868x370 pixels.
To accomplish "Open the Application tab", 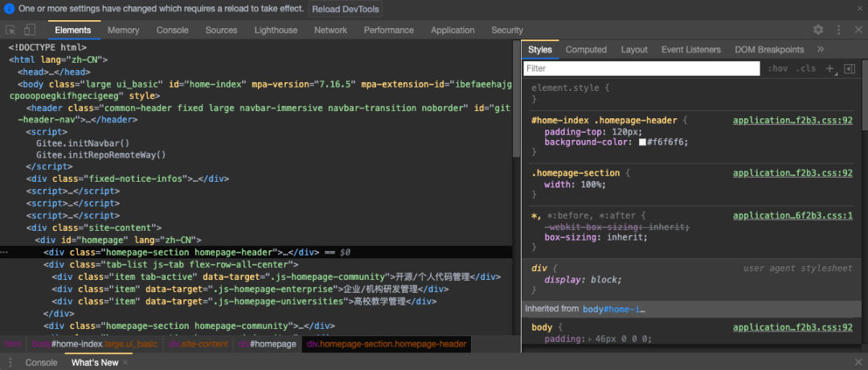I will click(452, 30).
